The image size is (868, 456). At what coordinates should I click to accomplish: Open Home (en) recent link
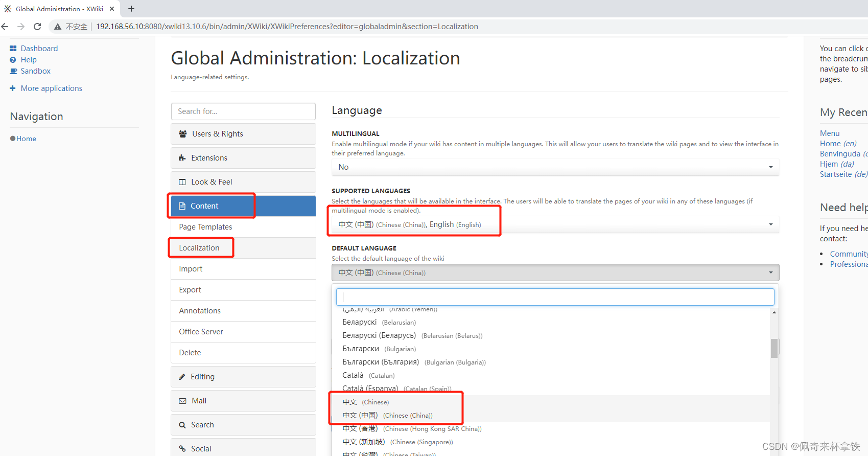(838, 144)
